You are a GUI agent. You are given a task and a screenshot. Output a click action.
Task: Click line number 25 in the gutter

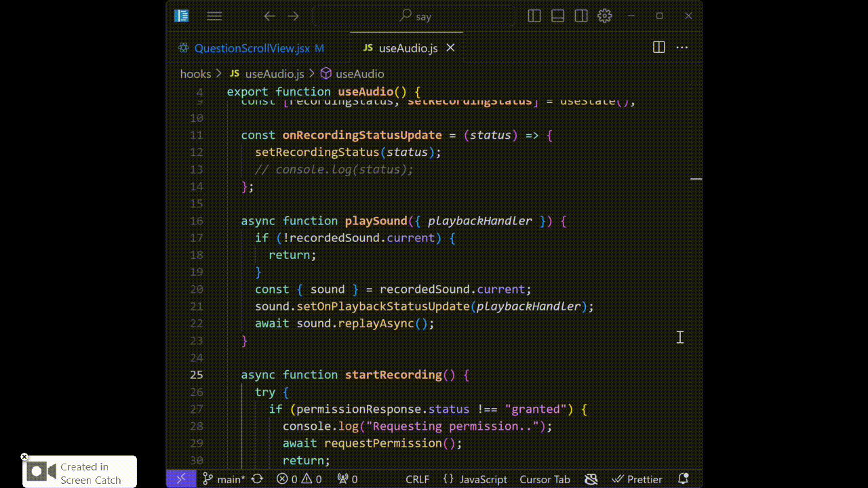196,375
